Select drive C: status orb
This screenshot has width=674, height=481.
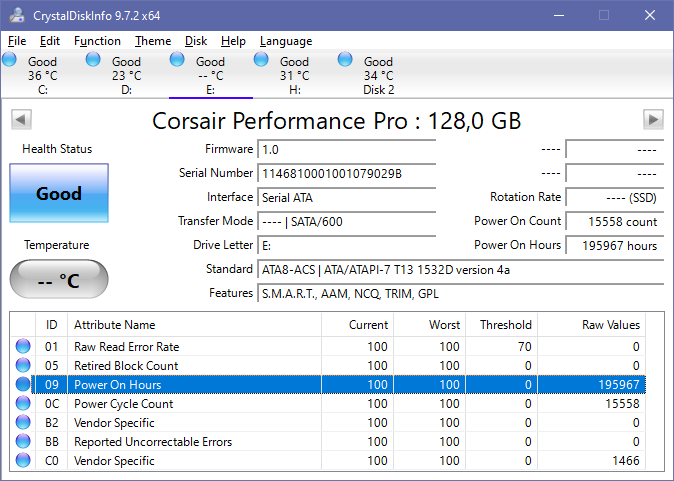coord(10,61)
